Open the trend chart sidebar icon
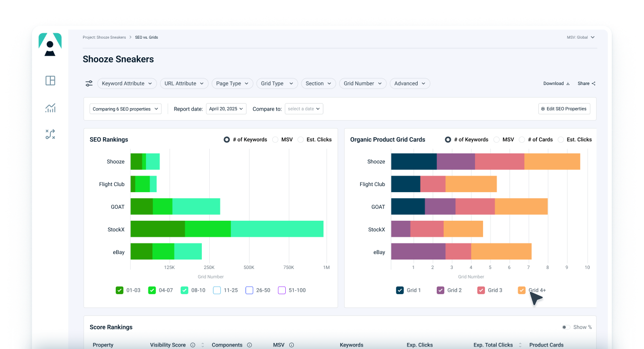 50,108
